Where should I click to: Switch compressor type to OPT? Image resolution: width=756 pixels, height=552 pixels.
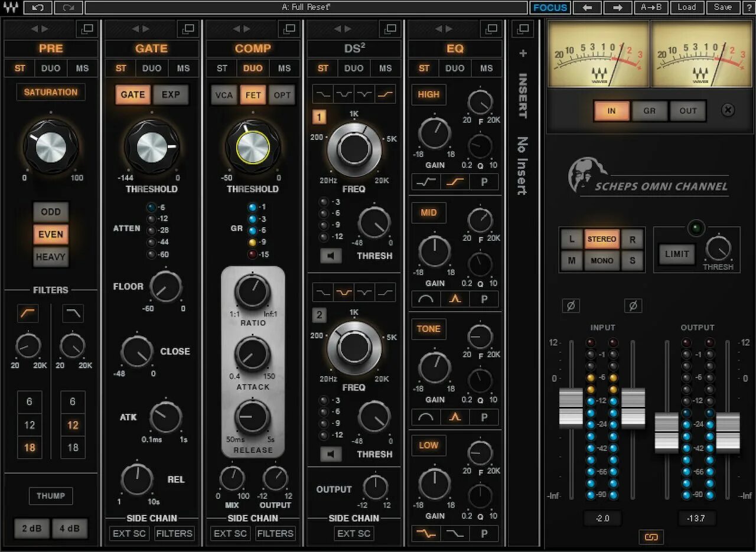pos(282,95)
